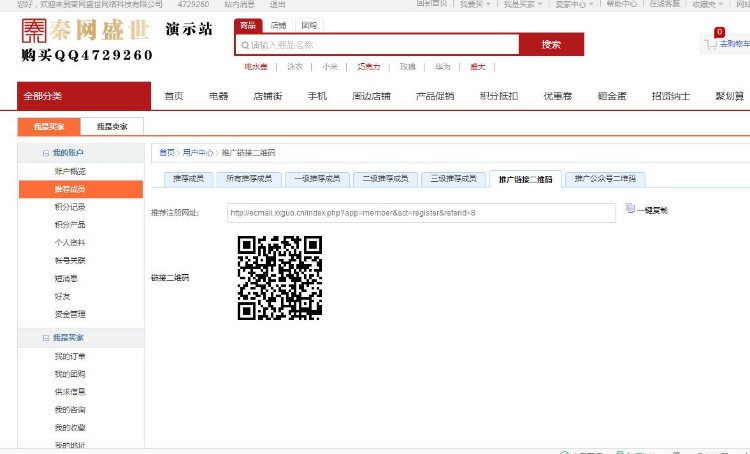This screenshot has height=454, width=750.
Task: Switch to the 我是卖家 tab
Action: coord(112,127)
